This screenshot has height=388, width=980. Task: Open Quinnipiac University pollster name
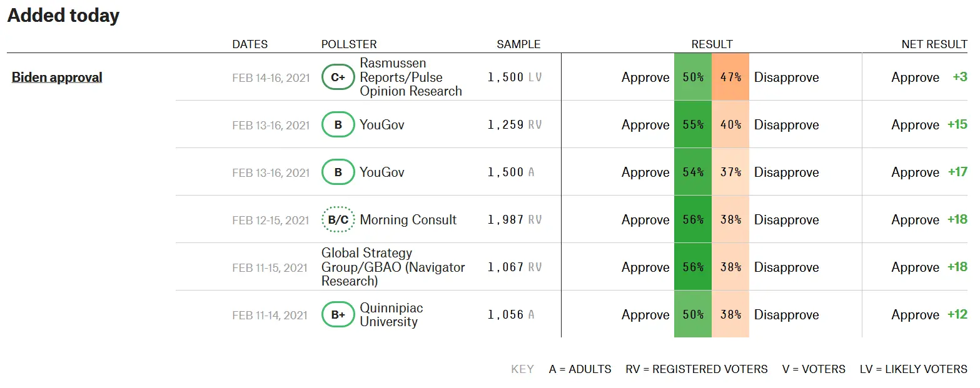391,315
